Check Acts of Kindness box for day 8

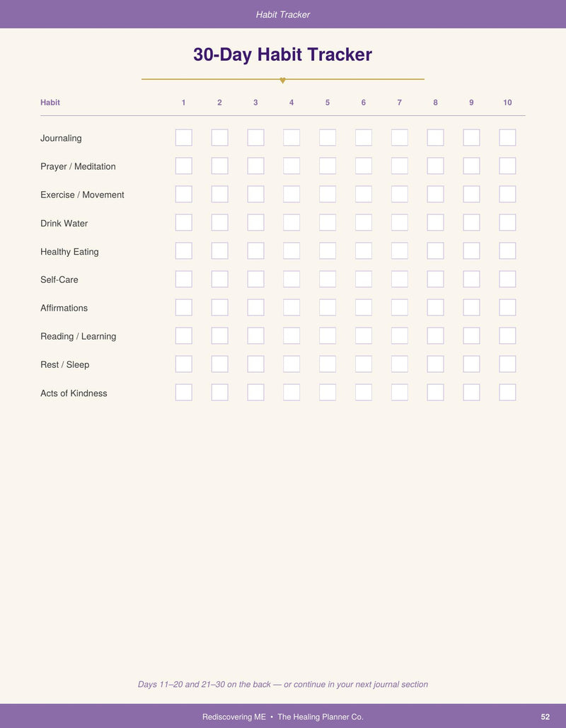(436, 393)
